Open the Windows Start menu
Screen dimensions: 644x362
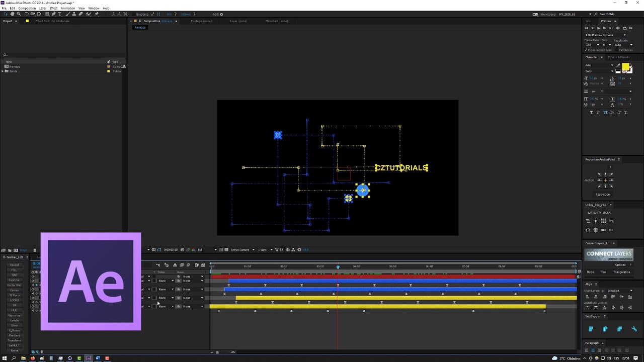pos(5,358)
